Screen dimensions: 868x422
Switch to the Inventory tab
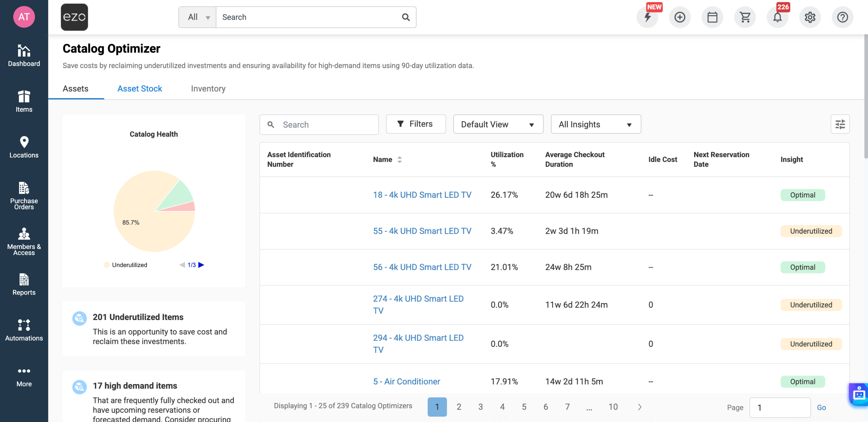(x=208, y=89)
